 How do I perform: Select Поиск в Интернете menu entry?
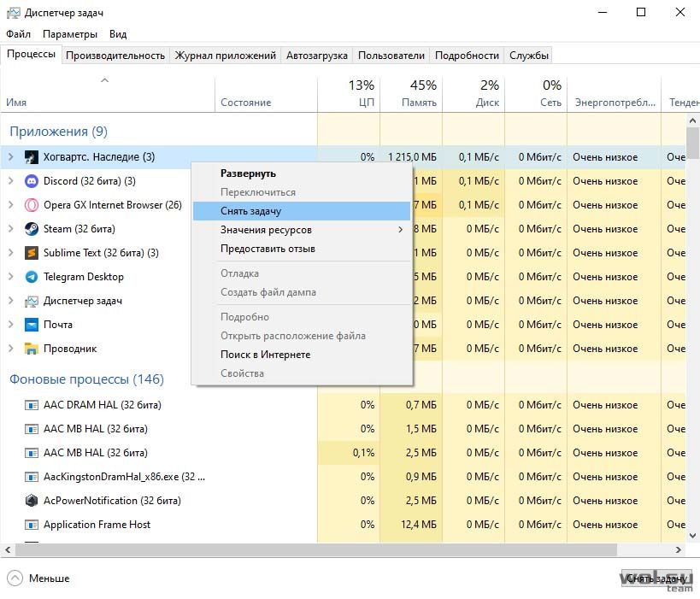302,355
